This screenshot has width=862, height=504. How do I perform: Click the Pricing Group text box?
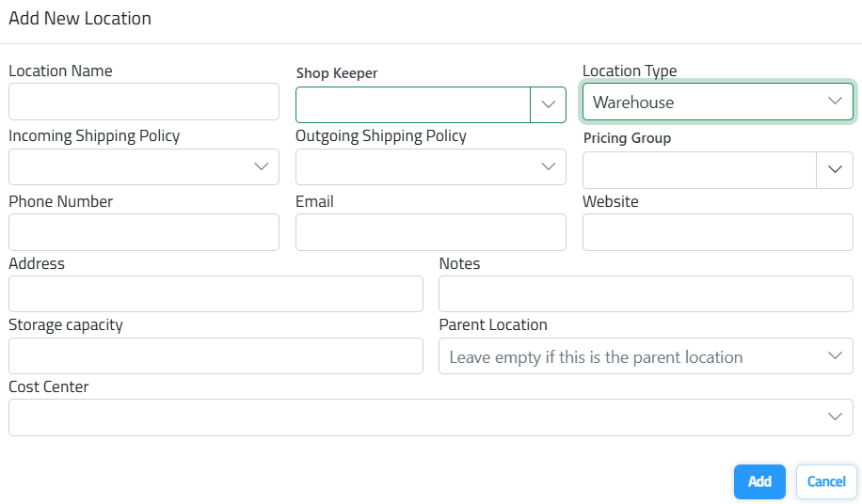tap(699, 170)
